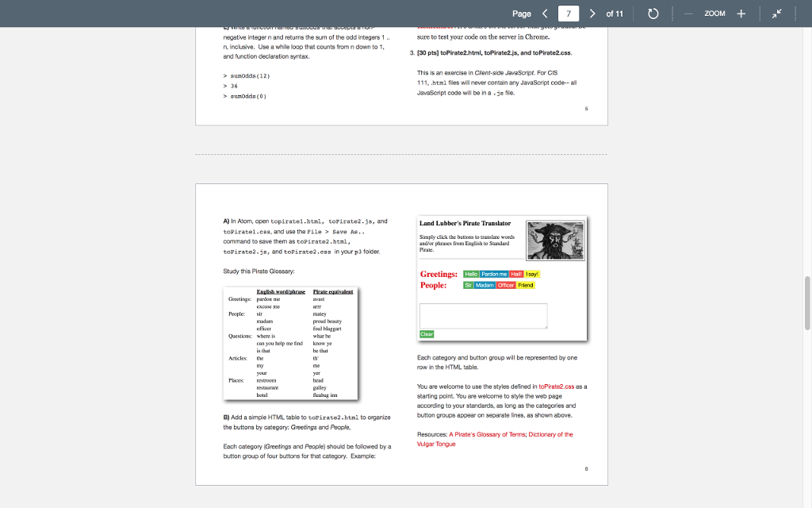
Task: Click the yellow Friend button
Action: (x=525, y=285)
